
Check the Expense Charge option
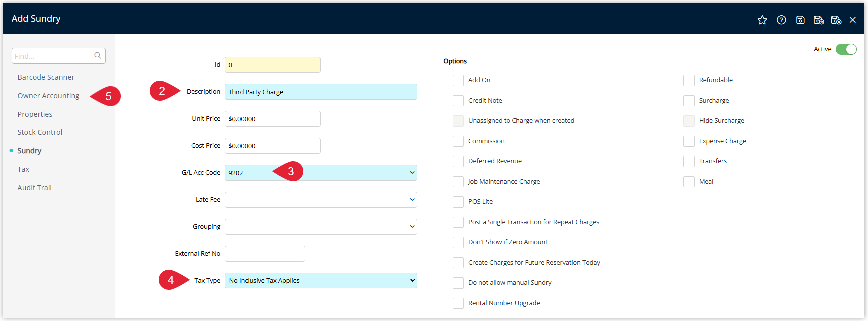689,141
